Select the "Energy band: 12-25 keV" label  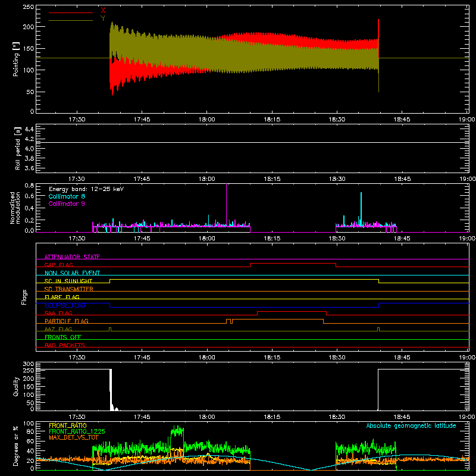86,189
